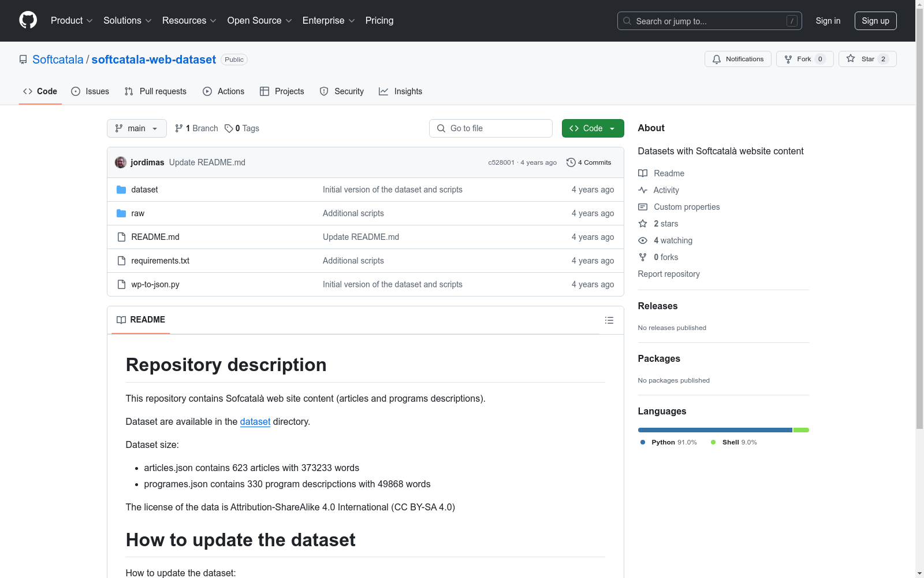This screenshot has width=924, height=578.
Task: Click the Readme book icon in About
Action: pyautogui.click(x=643, y=173)
